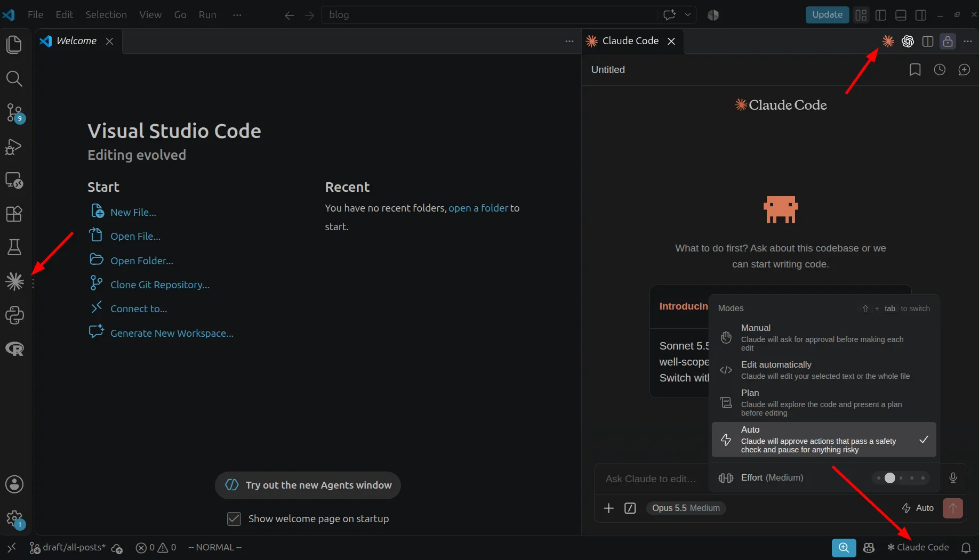The height and width of the screenshot is (560, 979).
Task: Select the Plan mode option
Action: (824, 402)
